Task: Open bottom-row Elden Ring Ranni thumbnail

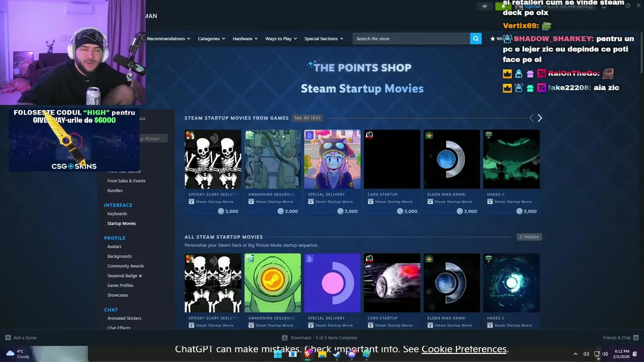Action: (x=452, y=283)
